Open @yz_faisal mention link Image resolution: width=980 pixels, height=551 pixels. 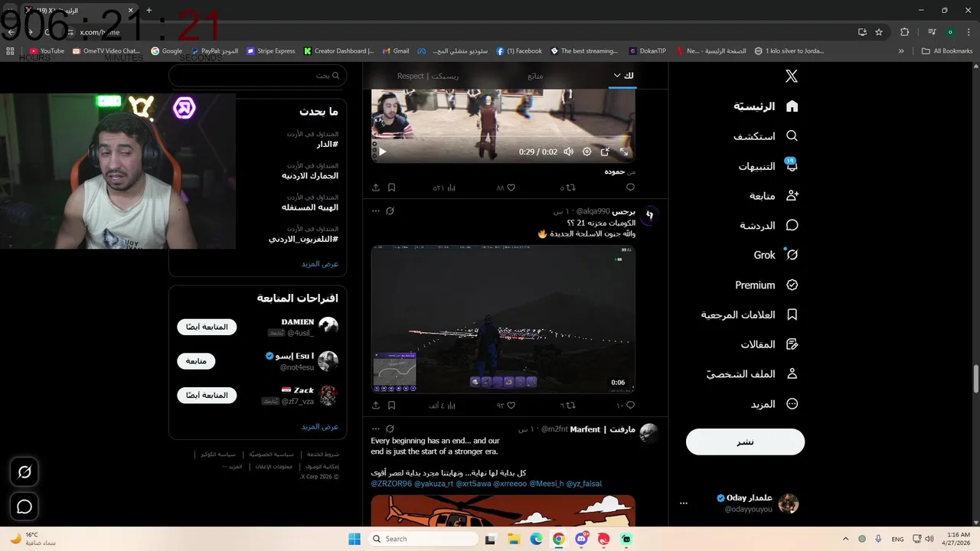584,484
